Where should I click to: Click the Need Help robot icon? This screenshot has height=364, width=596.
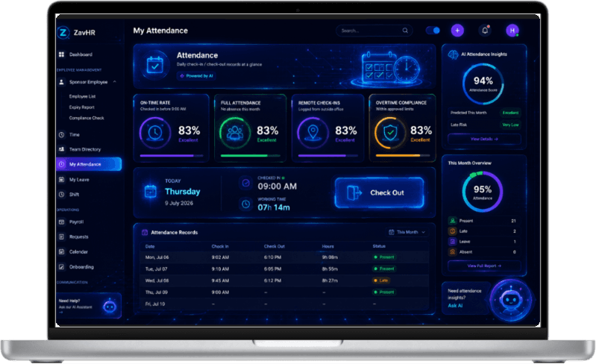pyautogui.click(x=110, y=306)
